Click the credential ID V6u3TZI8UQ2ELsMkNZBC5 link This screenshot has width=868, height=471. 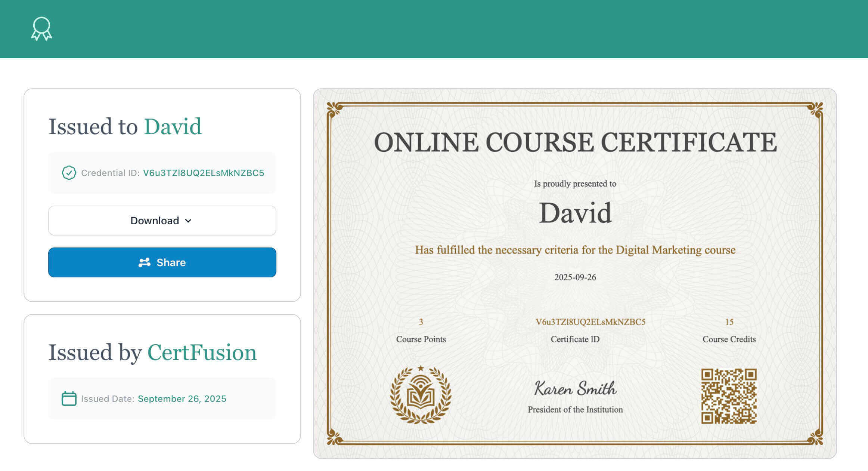tap(204, 173)
